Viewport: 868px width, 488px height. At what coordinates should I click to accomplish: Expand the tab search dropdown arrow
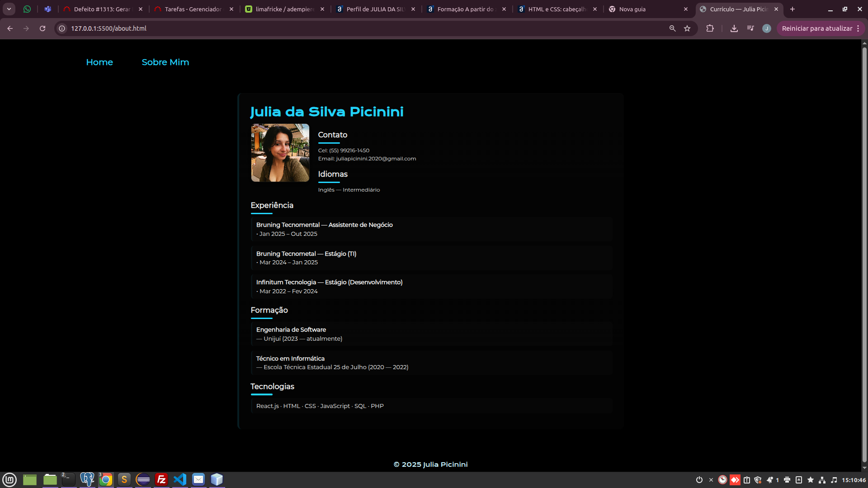[9, 9]
